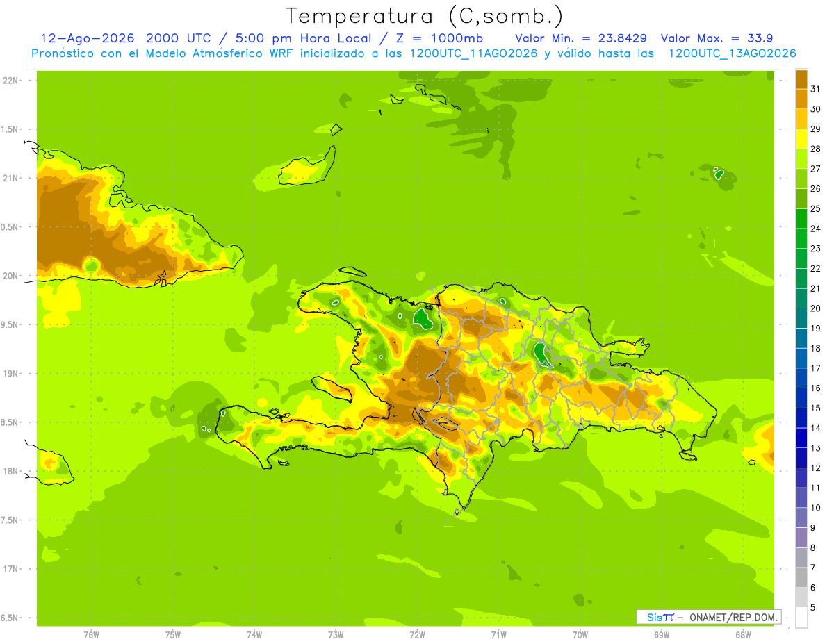
Task: Click the "Valor Min. = 23.8429" readout
Action: point(581,38)
